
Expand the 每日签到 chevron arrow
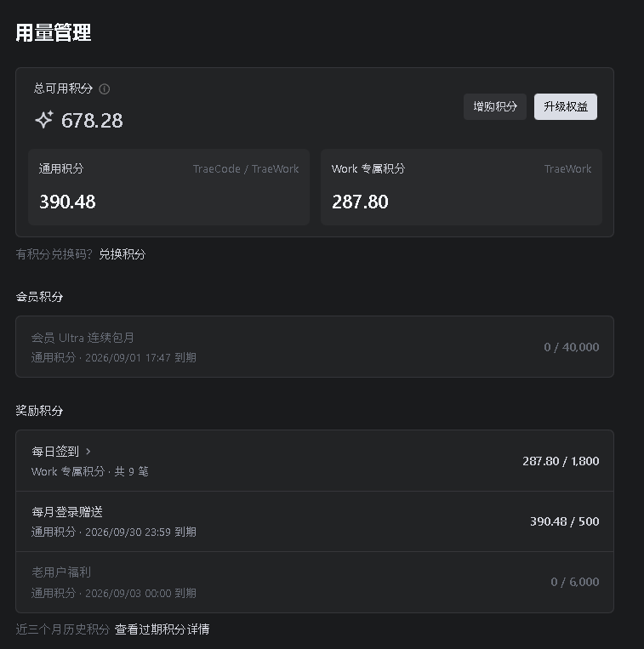(88, 451)
